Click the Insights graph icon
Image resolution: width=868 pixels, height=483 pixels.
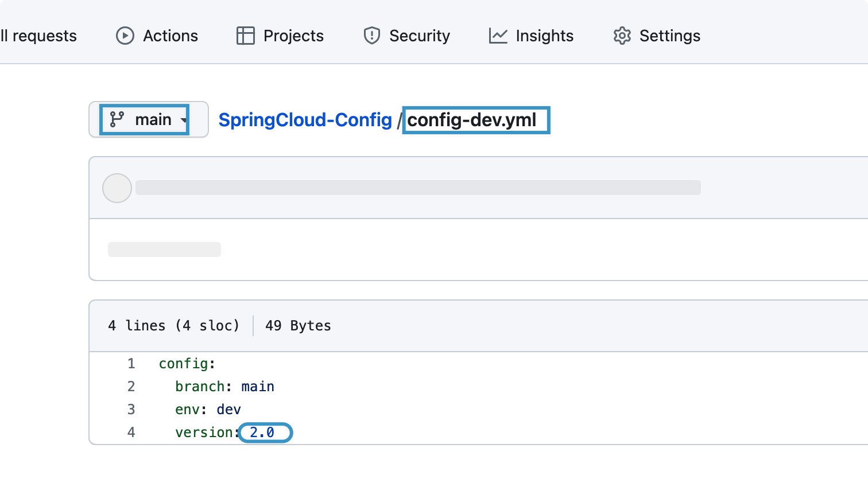[x=498, y=36]
